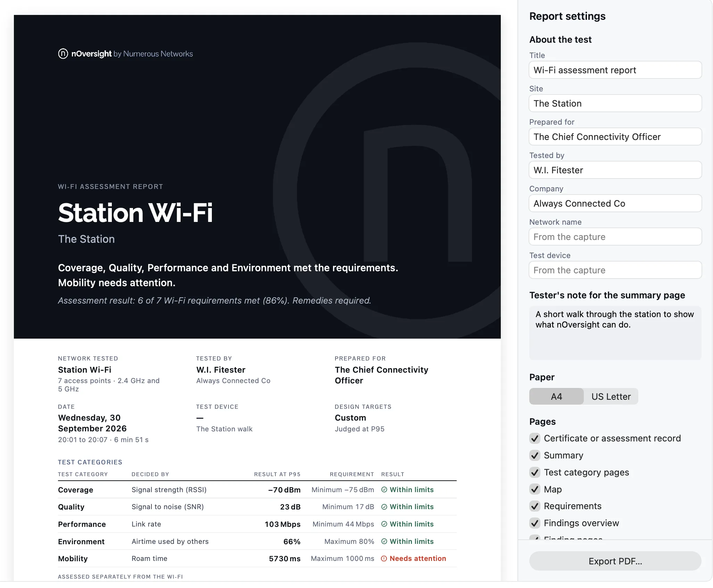
Task: Click 'Maximum 1000 ms' requirement cell
Action: click(342, 558)
